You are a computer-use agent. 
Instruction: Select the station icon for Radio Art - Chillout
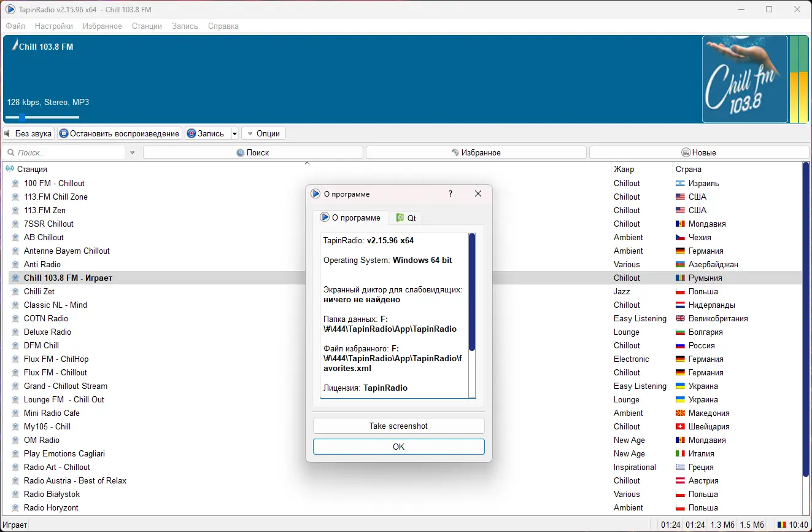pos(16,467)
